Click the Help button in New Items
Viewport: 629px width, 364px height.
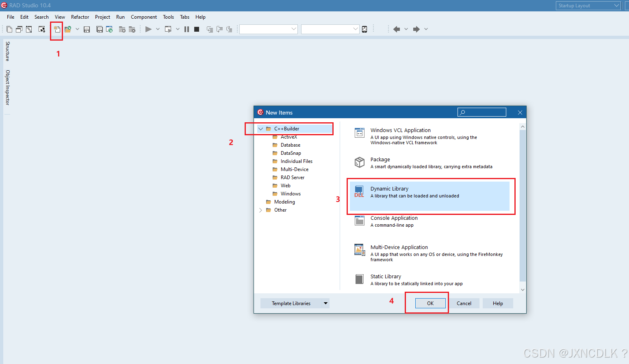click(498, 303)
